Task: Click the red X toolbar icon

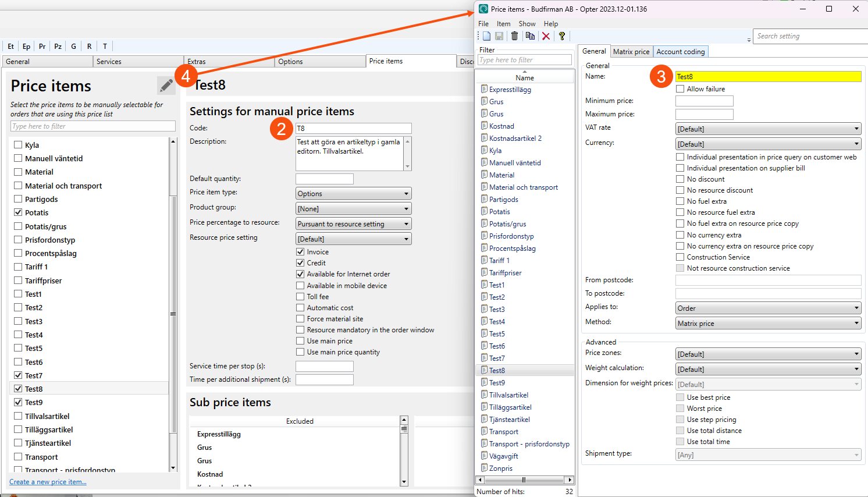Action: [546, 36]
